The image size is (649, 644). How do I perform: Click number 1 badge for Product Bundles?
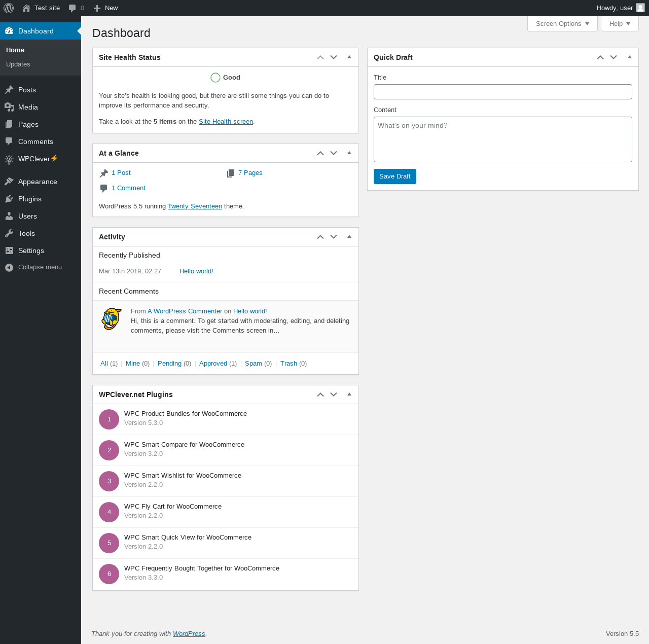tap(109, 419)
